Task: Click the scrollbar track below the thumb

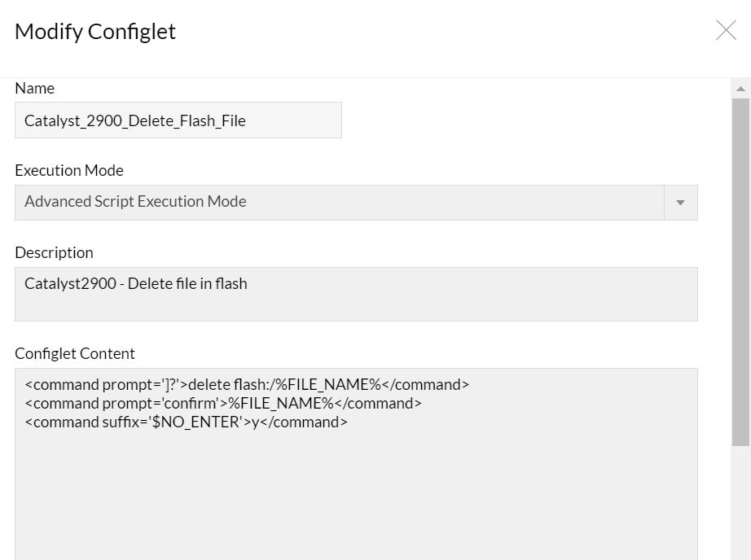Action: pyautogui.click(x=740, y=505)
